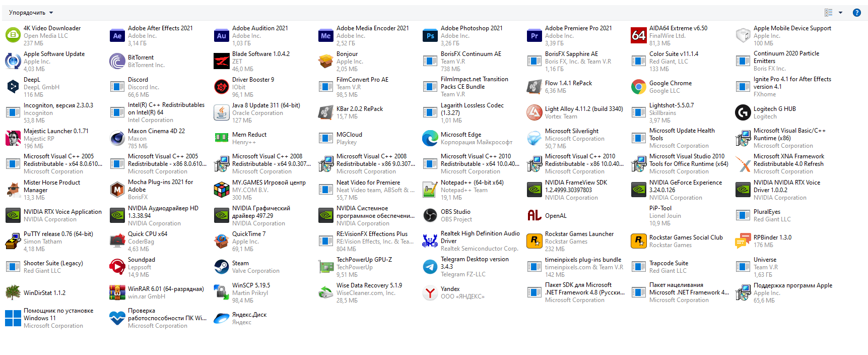
Task: Select the Quick CPU x64 icon
Action: [117, 241]
